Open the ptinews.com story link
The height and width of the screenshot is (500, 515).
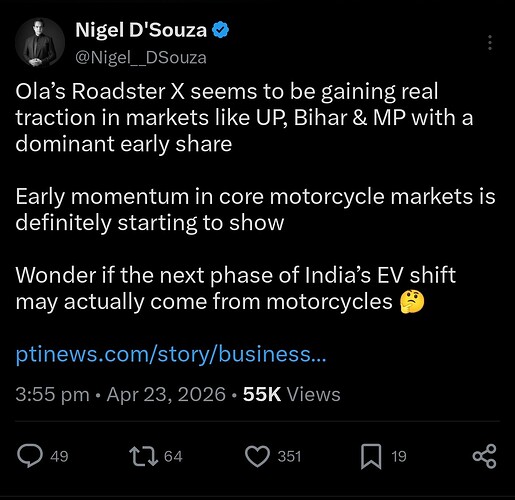coord(171,355)
